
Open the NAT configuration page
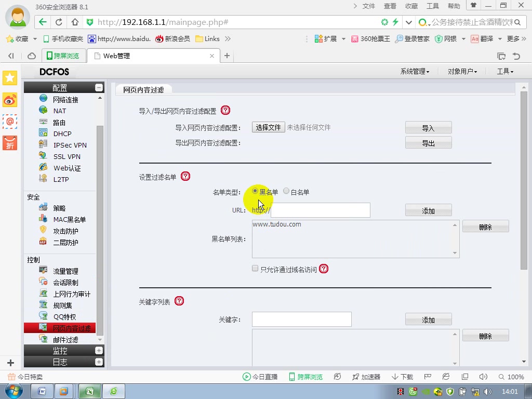(x=60, y=111)
